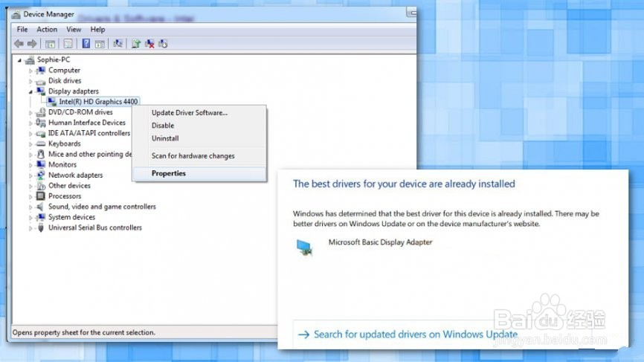
Task: Choose Scan for hardware changes in context menu
Action: 199,156
